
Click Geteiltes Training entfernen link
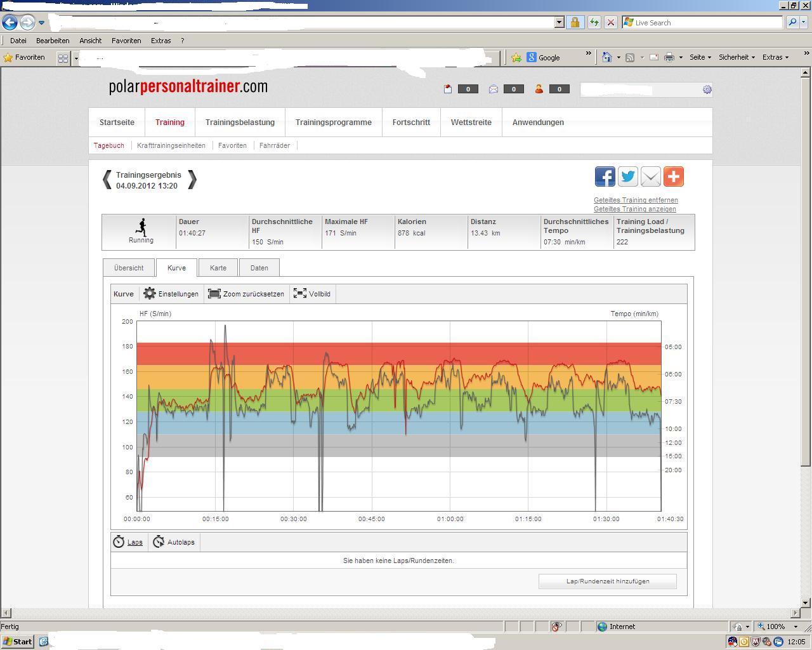[636, 200]
